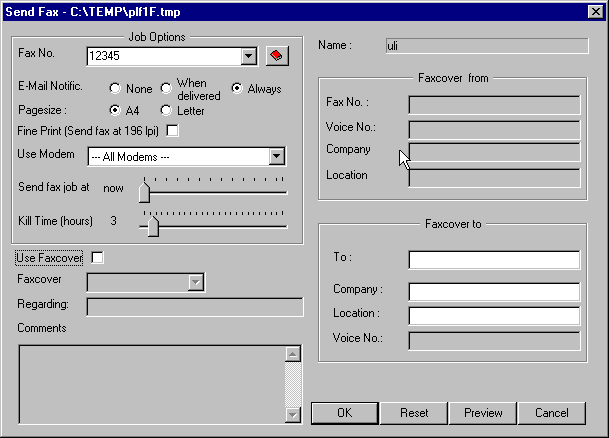Click the Reset button
Image resolution: width=609 pixels, height=438 pixels.
click(414, 413)
